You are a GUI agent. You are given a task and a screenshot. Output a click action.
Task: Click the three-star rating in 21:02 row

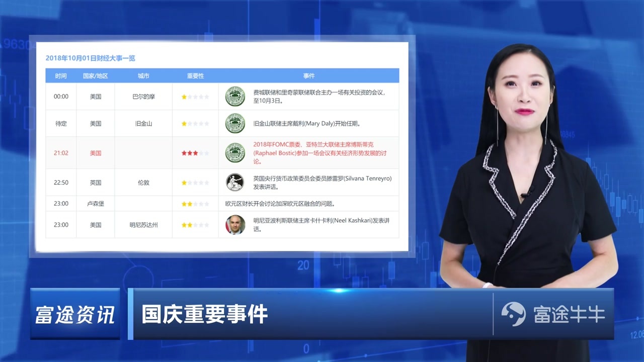[x=195, y=153]
